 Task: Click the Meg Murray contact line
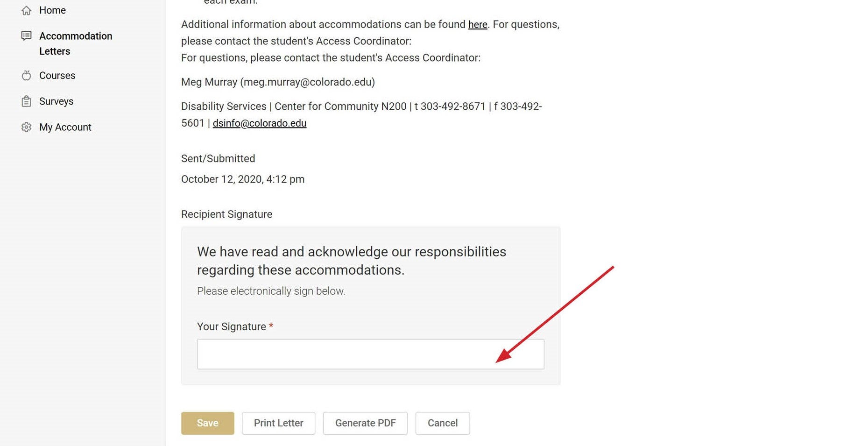278,82
